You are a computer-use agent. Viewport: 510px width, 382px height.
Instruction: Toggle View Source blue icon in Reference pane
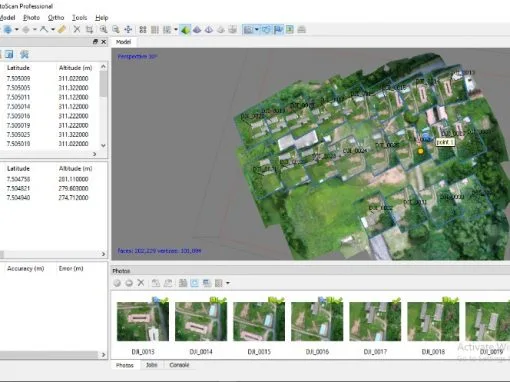click(9, 54)
